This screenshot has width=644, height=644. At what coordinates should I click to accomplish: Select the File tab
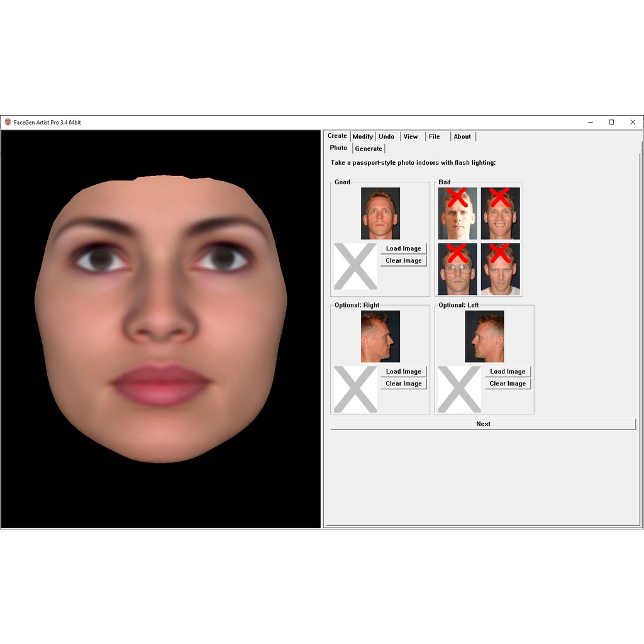435,136
